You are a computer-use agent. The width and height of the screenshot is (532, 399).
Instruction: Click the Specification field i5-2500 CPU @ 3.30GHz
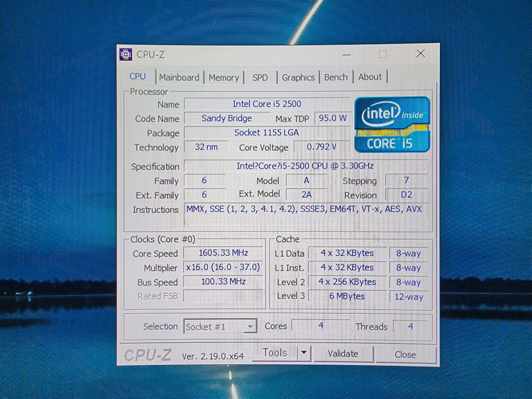click(x=305, y=166)
